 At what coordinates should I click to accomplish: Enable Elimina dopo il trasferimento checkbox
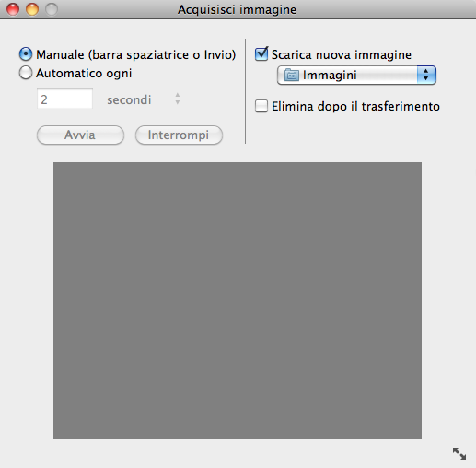pyautogui.click(x=261, y=106)
